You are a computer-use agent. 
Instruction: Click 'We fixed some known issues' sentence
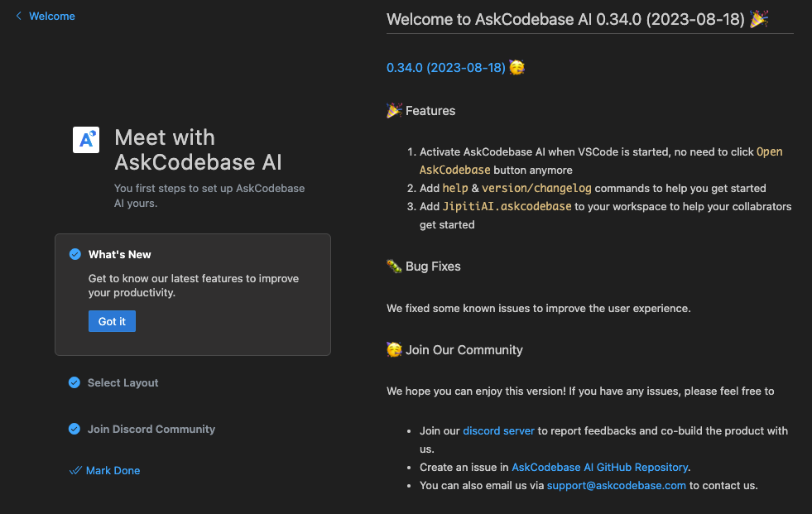[539, 309]
